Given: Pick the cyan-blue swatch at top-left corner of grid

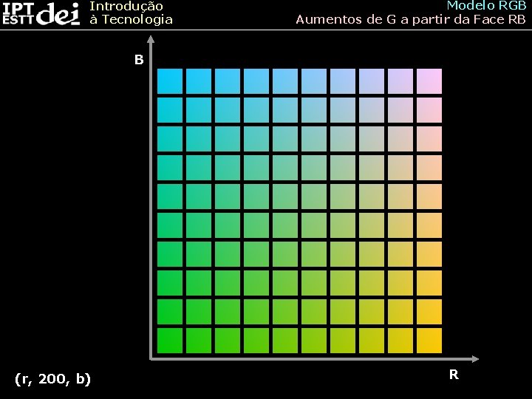Looking at the screenshot, I should 170,81.
